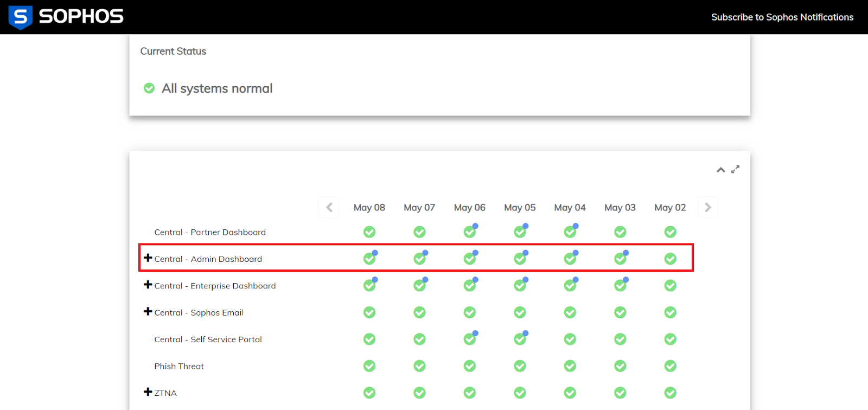The image size is (868, 410).
Task: Click Admin Dashboard status icon for May 08
Action: pyautogui.click(x=369, y=259)
